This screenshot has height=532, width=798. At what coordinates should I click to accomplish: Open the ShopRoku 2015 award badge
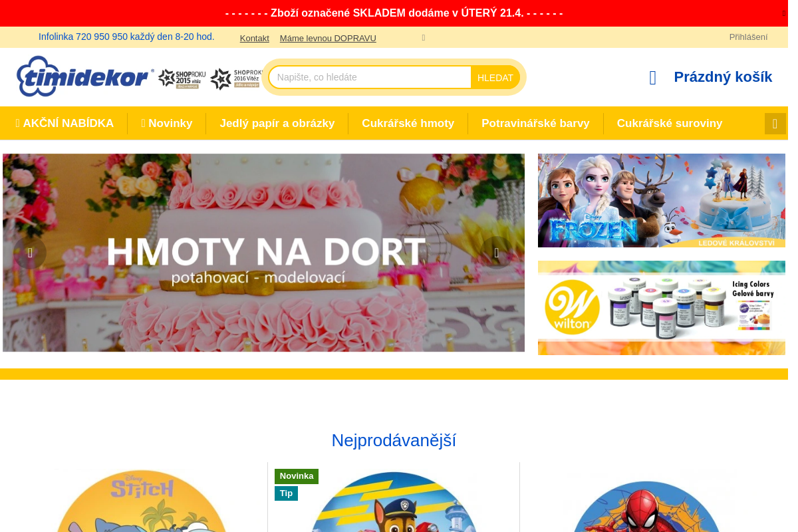tap(182, 78)
